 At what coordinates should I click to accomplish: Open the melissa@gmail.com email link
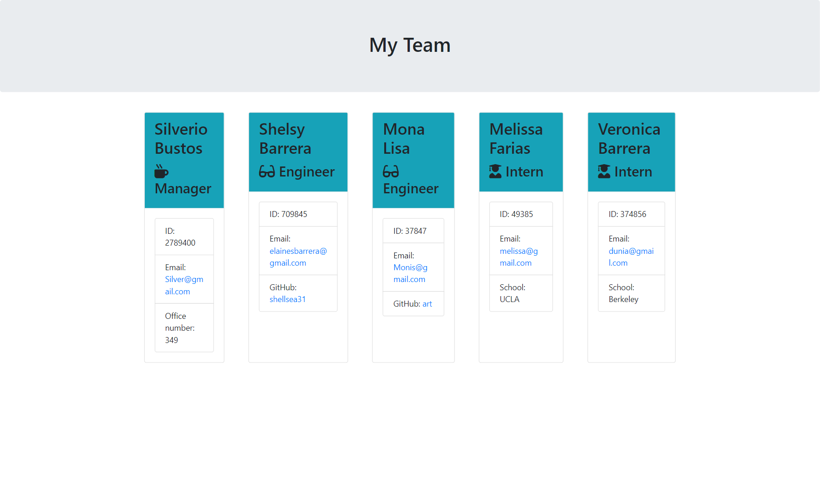519,257
